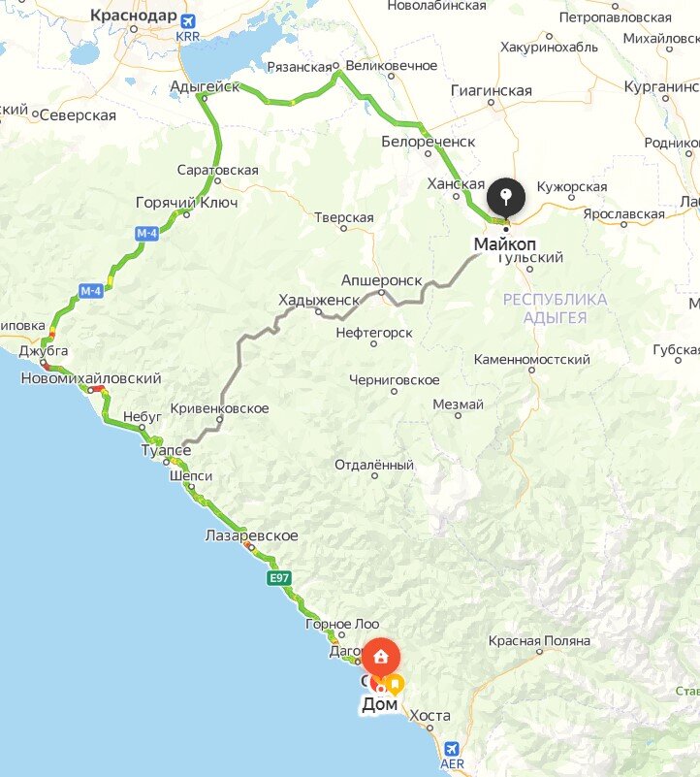700x777 pixels.
Task: Click the red traffic segment near Новомихайловский
Action: click(99, 389)
